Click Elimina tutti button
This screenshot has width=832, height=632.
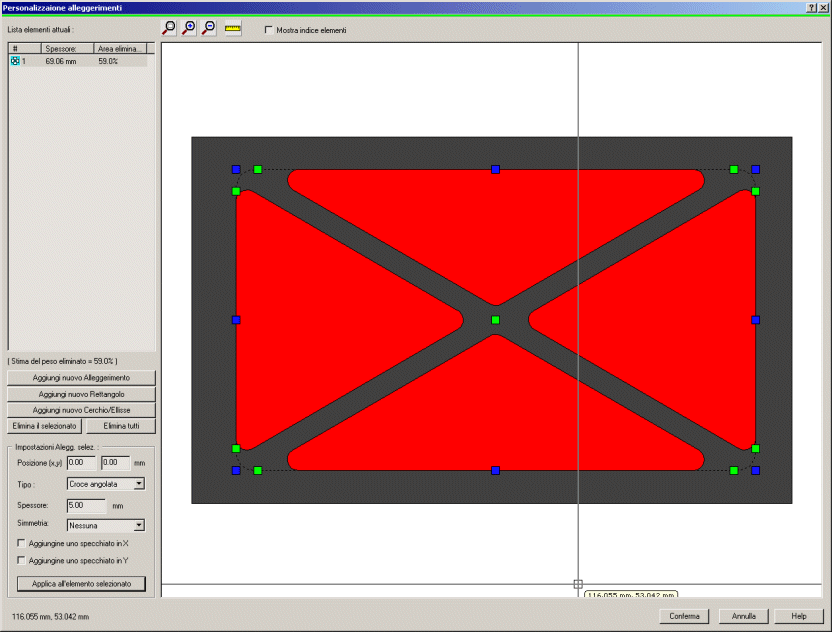point(121,426)
